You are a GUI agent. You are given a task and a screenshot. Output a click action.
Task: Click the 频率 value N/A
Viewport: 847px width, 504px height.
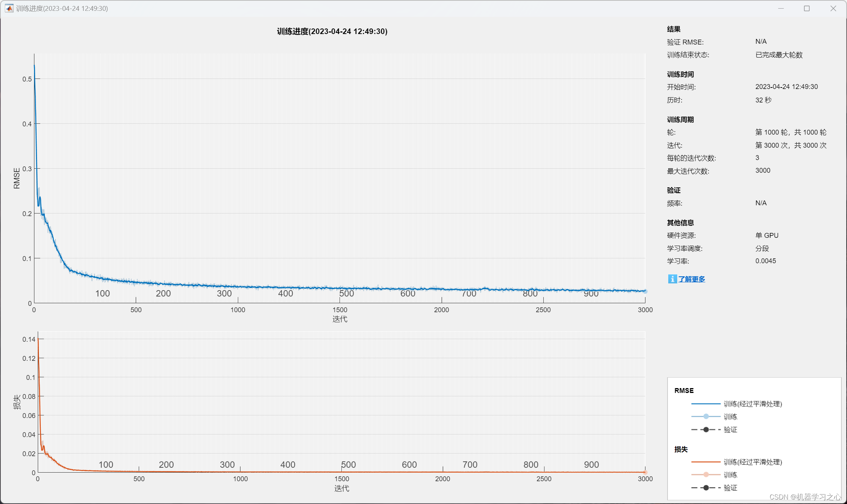pyautogui.click(x=761, y=203)
